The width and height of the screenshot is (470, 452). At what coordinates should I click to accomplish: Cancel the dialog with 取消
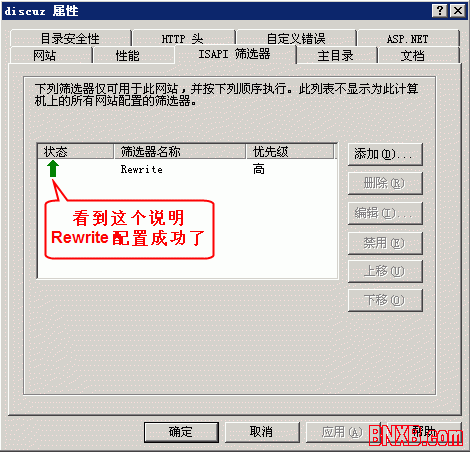pos(262,432)
